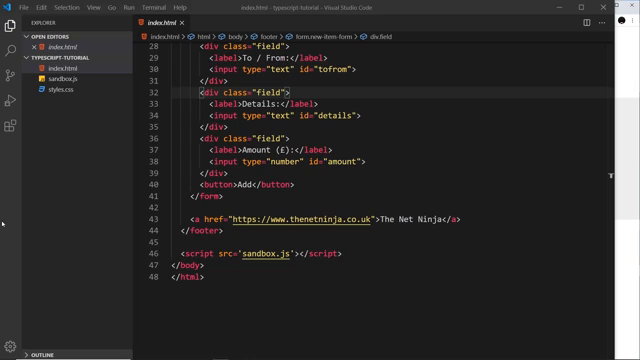640x360 pixels.
Task: Click the form.new-item-form breadcrumb segment
Action: click(x=324, y=37)
